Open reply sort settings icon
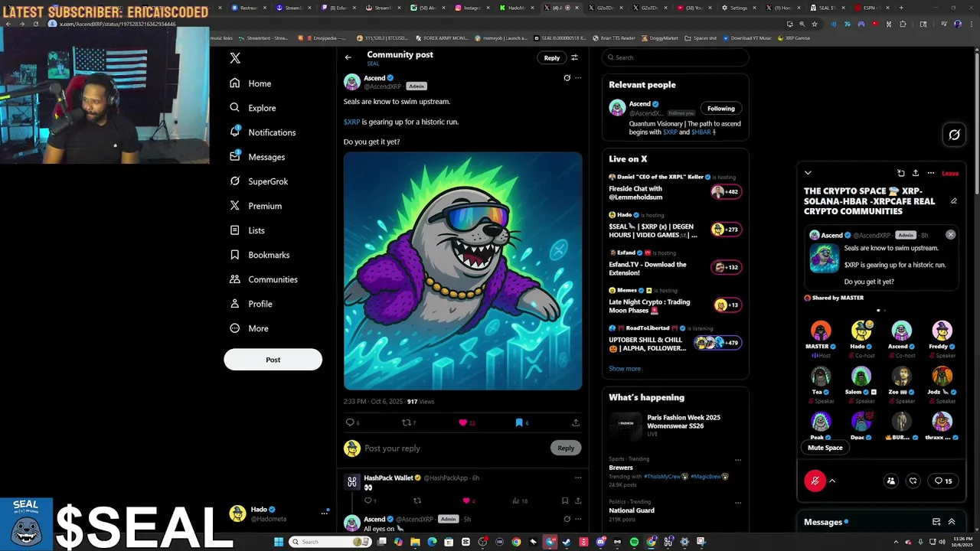The image size is (980, 551). (x=574, y=57)
